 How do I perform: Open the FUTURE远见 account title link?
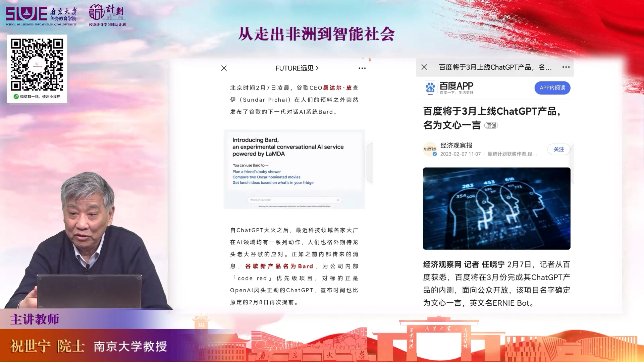[297, 68]
